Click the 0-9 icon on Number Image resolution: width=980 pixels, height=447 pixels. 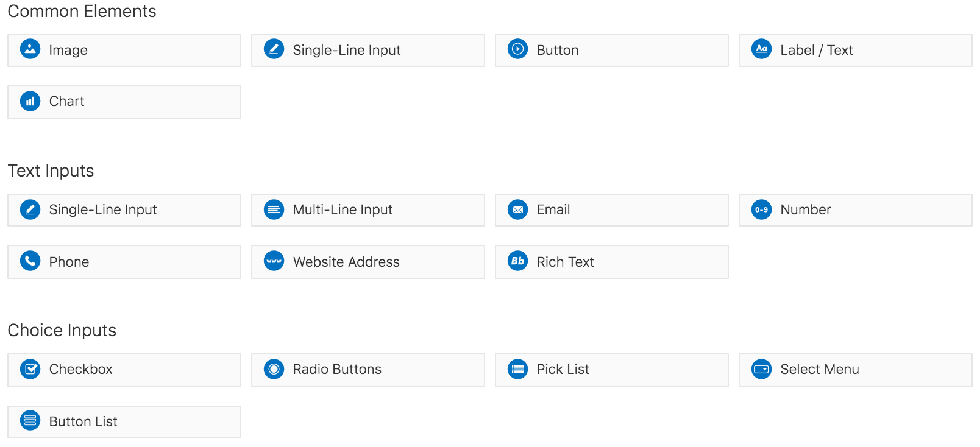coord(761,209)
